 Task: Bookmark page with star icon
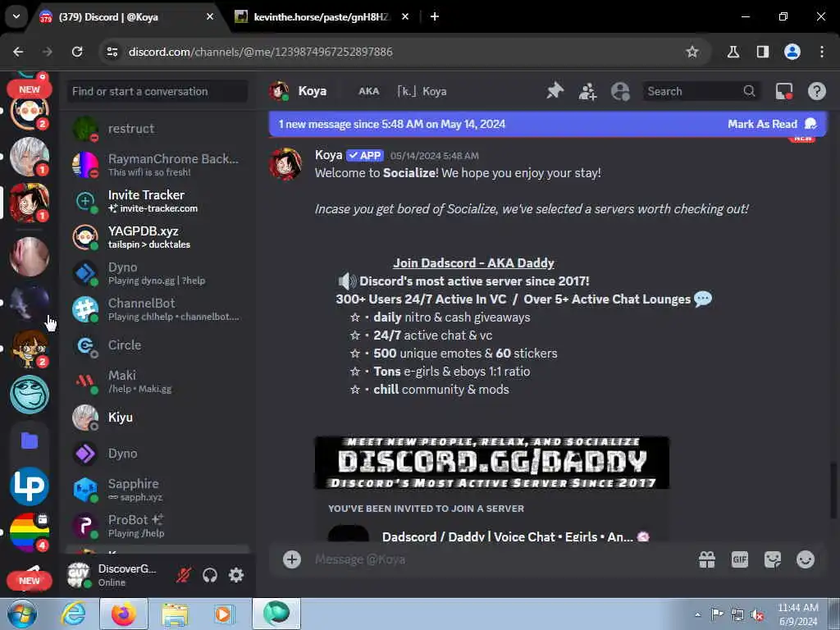[x=692, y=52]
